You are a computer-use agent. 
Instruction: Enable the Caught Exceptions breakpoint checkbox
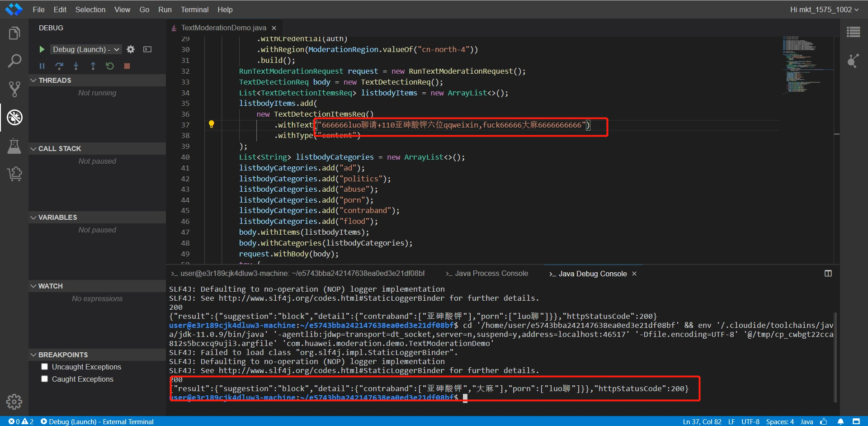tap(44, 379)
